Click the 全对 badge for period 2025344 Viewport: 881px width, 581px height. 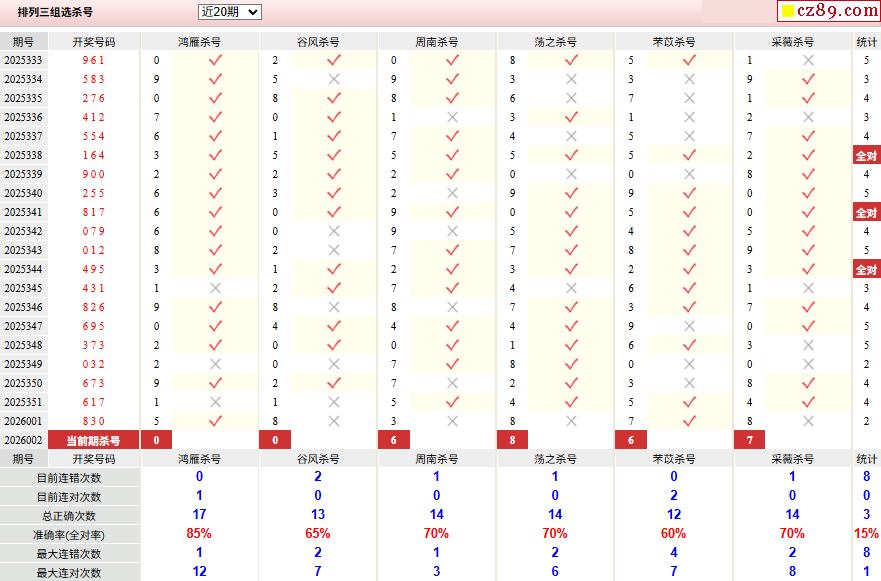tap(866, 270)
